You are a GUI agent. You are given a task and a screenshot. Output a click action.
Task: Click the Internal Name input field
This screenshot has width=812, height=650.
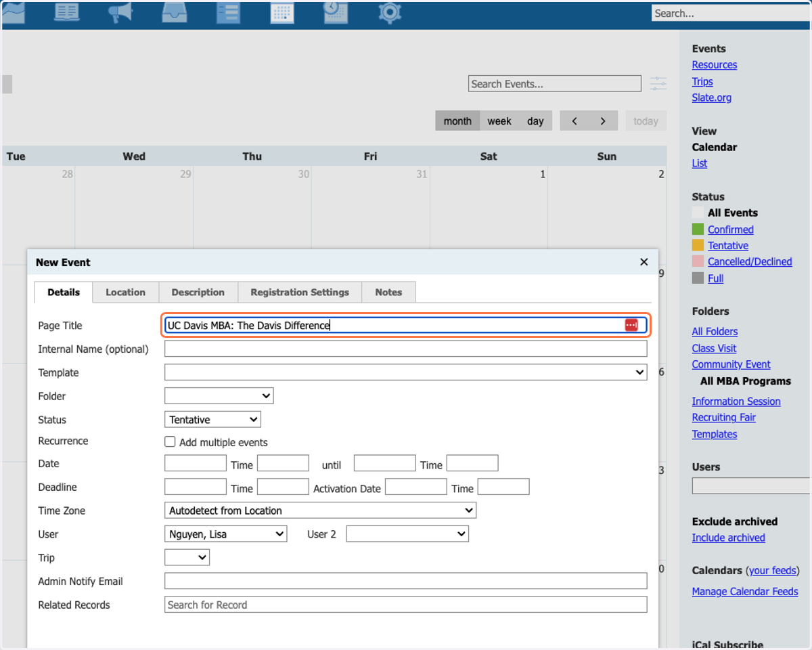406,349
